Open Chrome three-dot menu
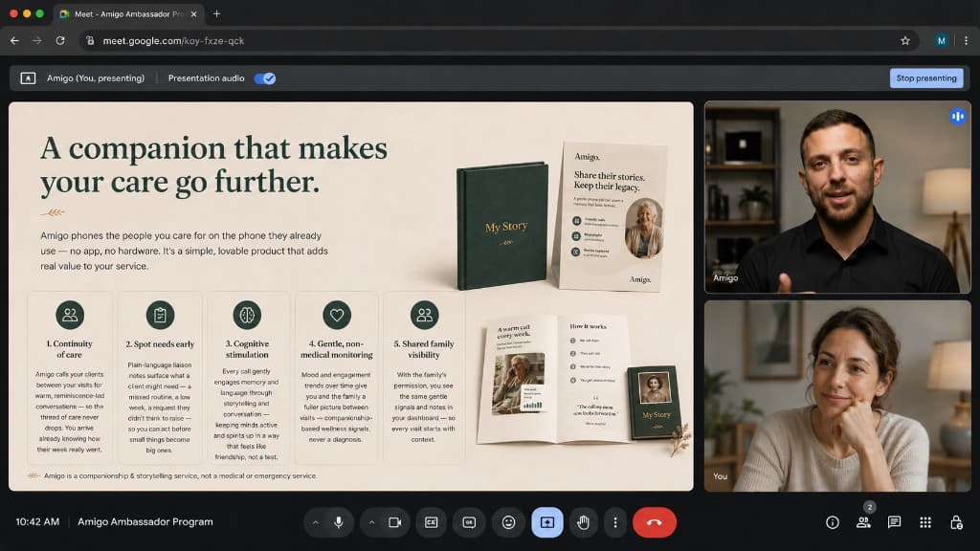Image resolution: width=980 pixels, height=551 pixels. click(x=967, y=40)
